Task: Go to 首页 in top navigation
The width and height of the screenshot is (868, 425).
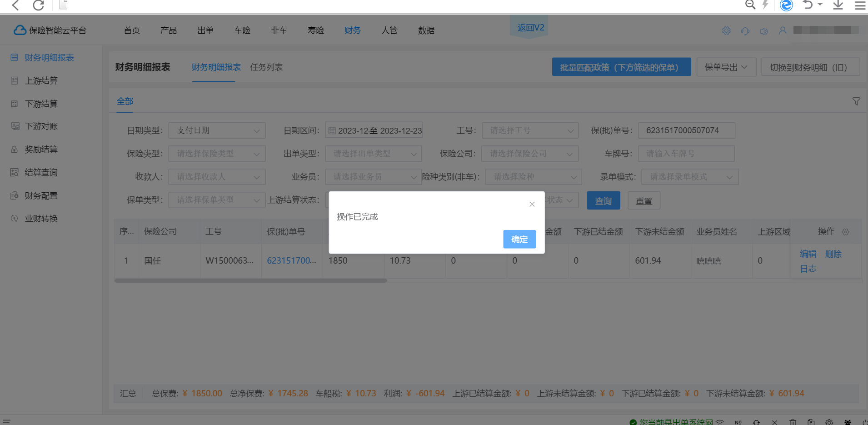Action: point(132,30)
